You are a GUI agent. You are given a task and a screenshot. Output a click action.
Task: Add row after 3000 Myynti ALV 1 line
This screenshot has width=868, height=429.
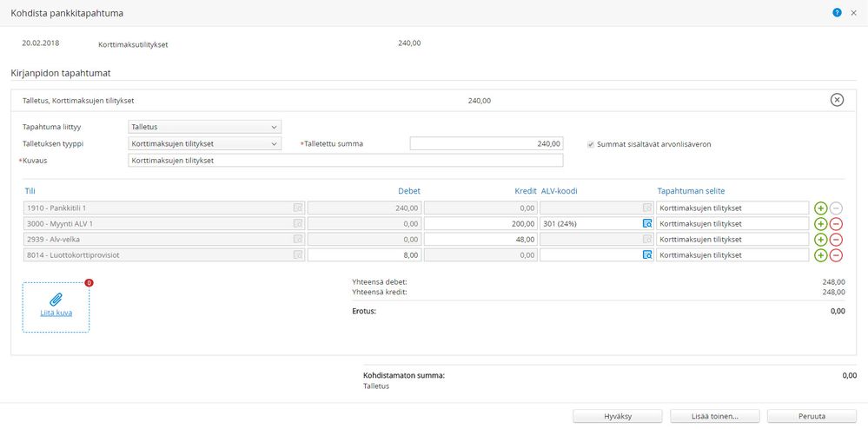[820, 224]
